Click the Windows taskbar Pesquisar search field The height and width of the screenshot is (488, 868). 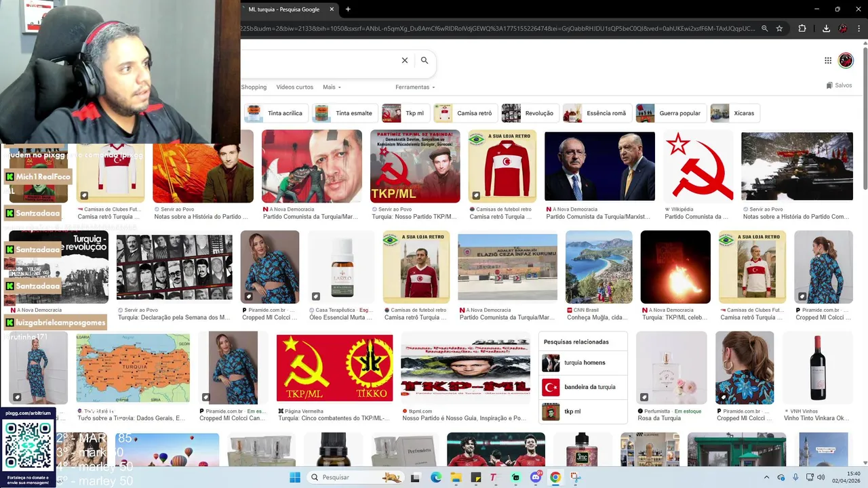coord(355,477)
